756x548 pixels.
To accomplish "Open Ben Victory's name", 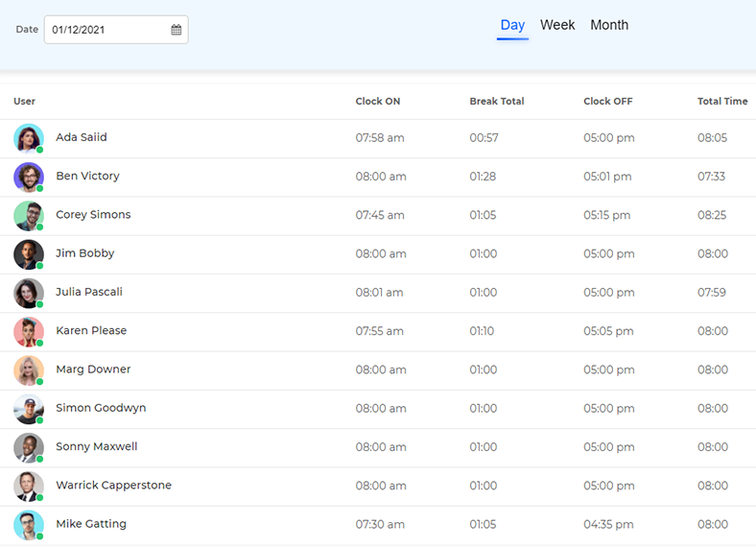I will (x=87, y=176).
